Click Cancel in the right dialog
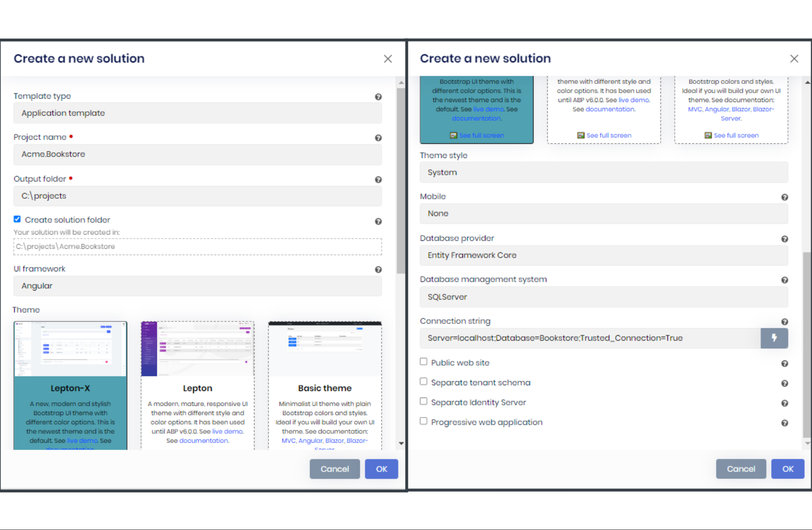 [741, 469]
